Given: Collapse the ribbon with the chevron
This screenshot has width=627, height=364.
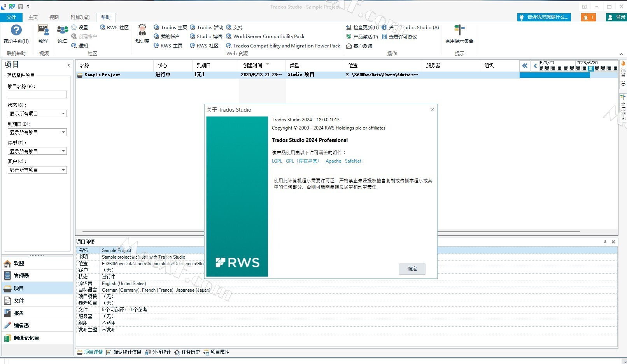Looking at the screenshot, I should (x=621, y=54).
